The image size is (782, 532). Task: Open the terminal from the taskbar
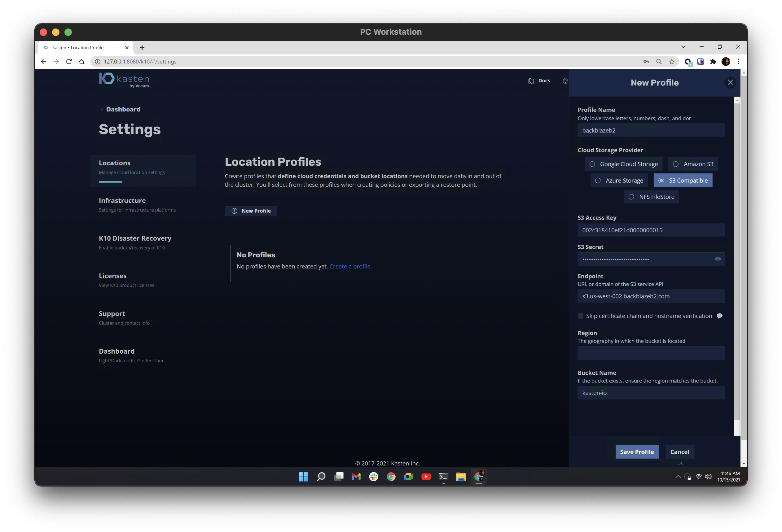[x=443, y=477]
